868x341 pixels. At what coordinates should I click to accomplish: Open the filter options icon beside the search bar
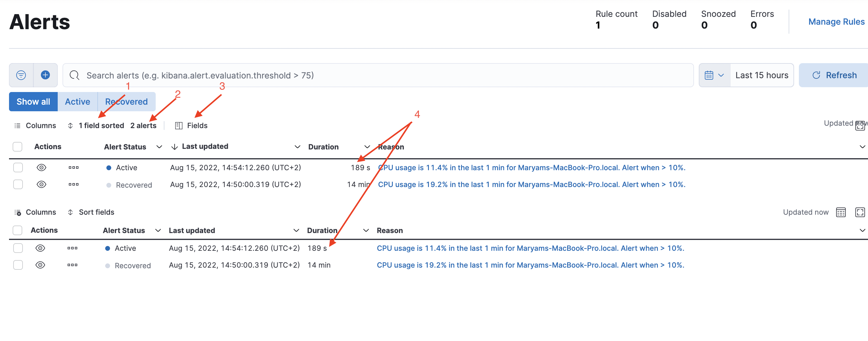coord(21,75)
